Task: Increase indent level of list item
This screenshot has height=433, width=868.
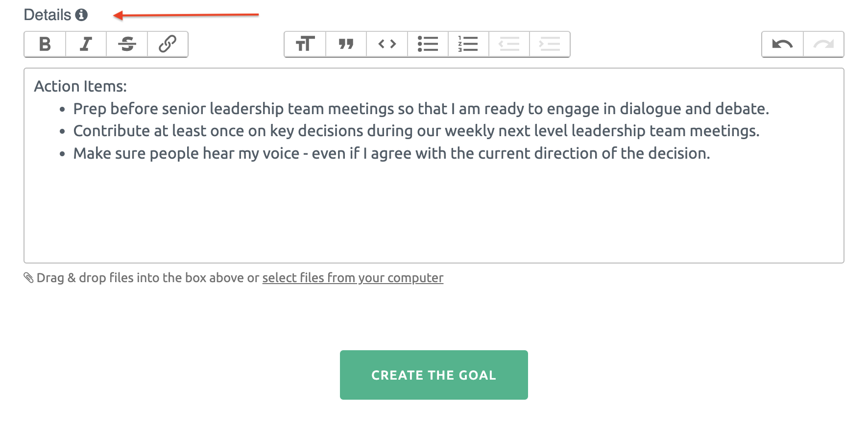Action: click(550, 44)
